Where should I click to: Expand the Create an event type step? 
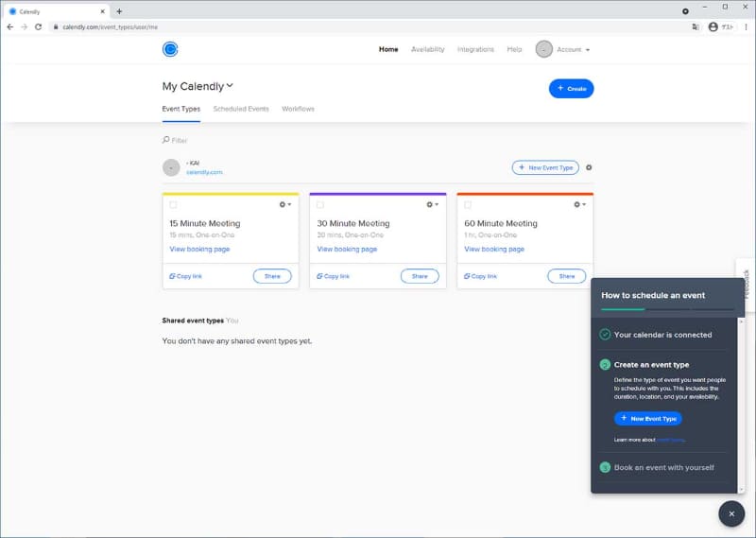click(651, 365)
